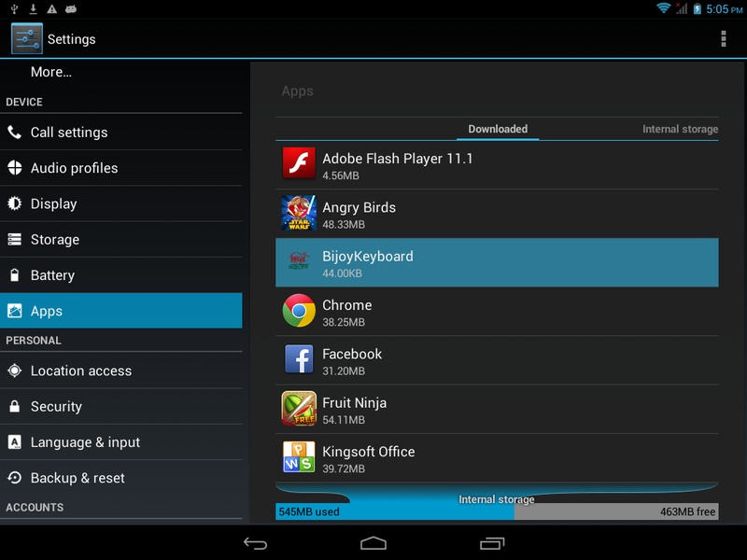Tap the Battery icon in sidebar
The height and width of the screenshot is (560, 747).
15,274
